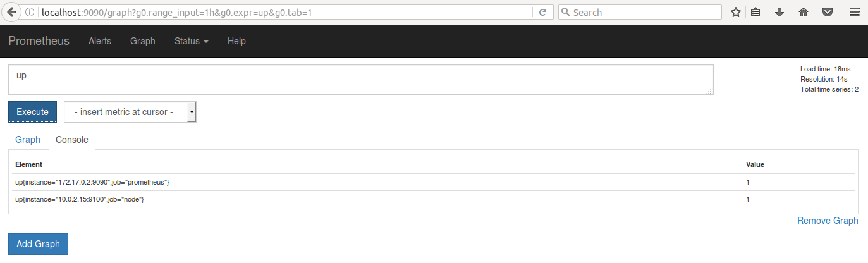The image size is (868, 263).
Task: Select the Console tab
Action: pyautogui.click(x=72, y=140)
